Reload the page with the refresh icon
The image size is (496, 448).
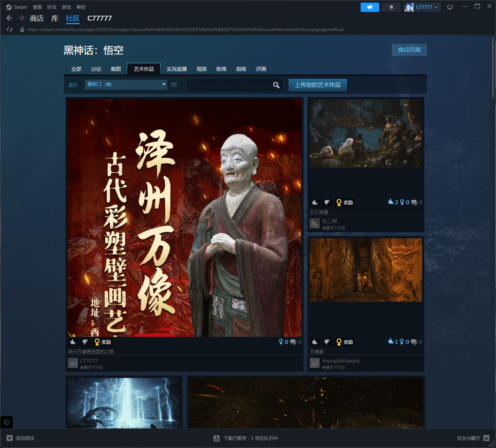pyautogui.click(x=10, y=30)
